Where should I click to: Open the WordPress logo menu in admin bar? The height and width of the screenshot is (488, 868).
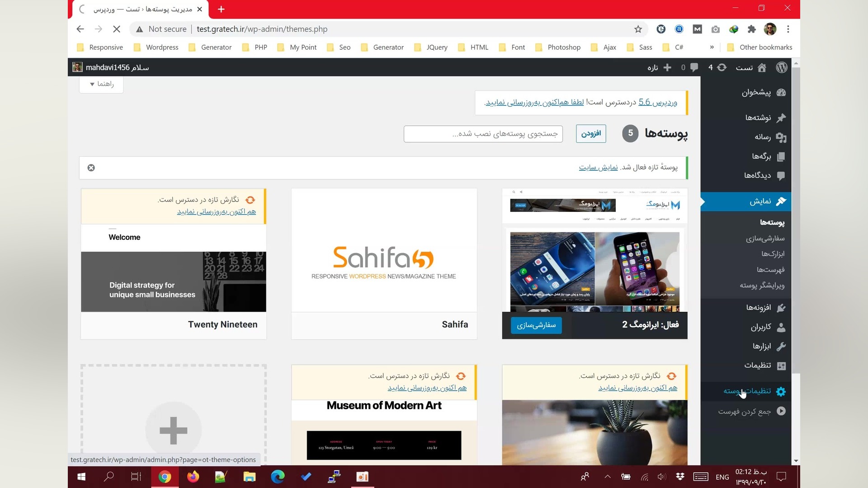pos(782,67)
